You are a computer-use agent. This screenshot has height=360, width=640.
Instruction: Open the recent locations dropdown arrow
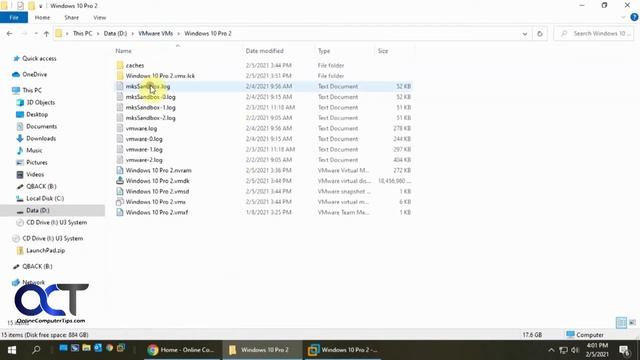coord(36,33)
